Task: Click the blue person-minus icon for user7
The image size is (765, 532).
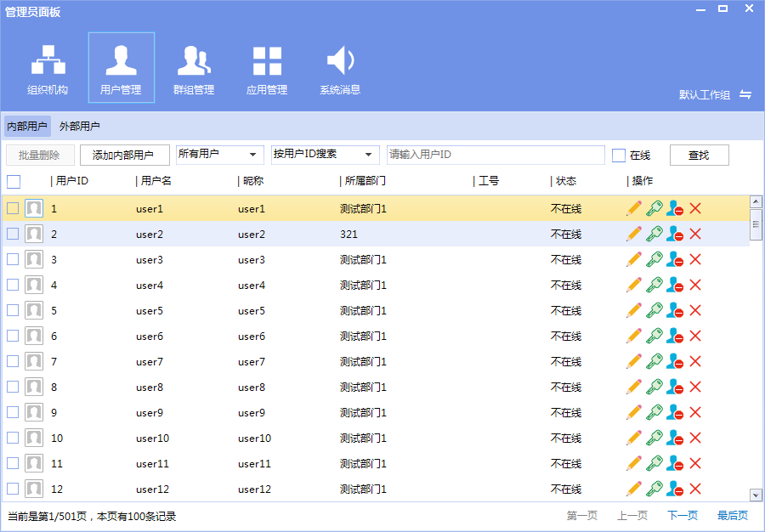Action: (675, 361)
